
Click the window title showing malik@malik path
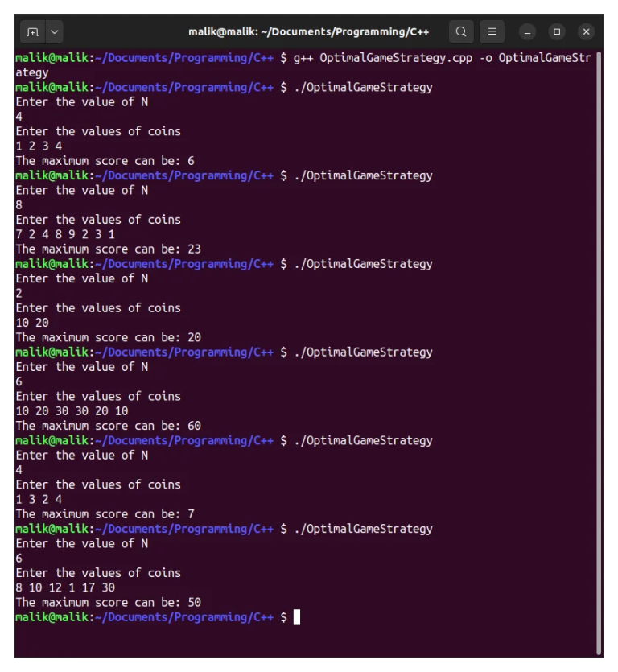click(x=308, y=32)
